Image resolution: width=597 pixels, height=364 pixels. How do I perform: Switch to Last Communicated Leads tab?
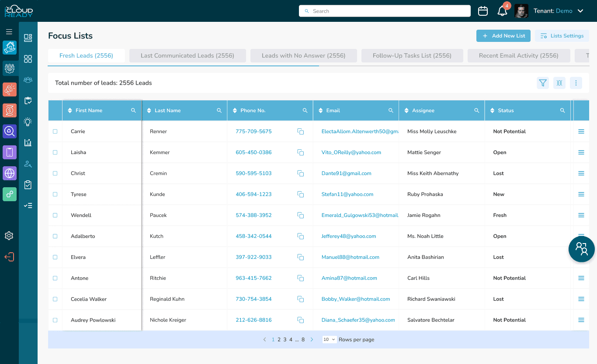pos(187,55)
